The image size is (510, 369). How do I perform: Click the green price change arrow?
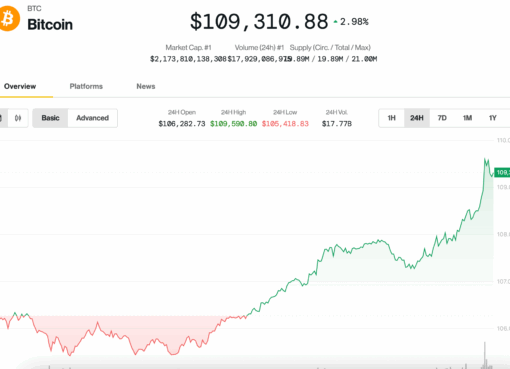(335, 22)
